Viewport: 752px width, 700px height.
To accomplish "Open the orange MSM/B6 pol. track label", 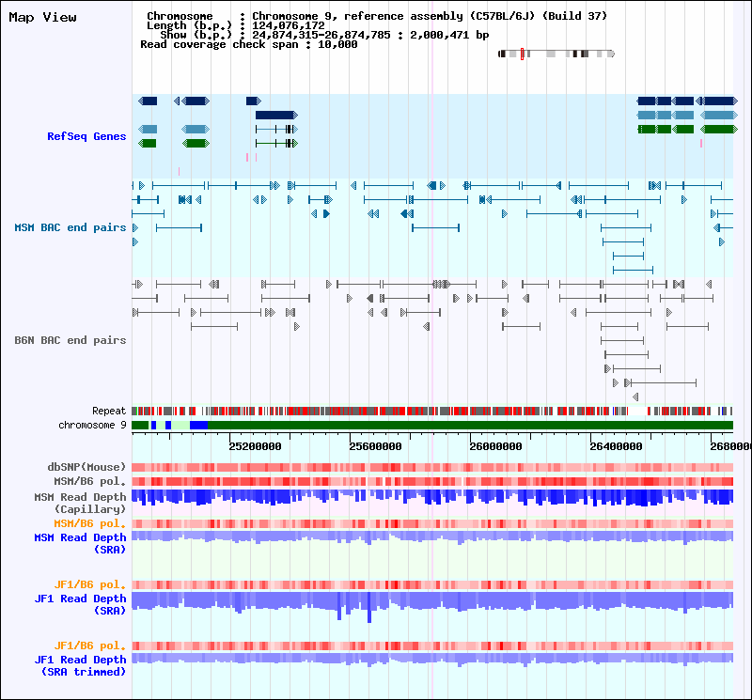I will point(89,523).
